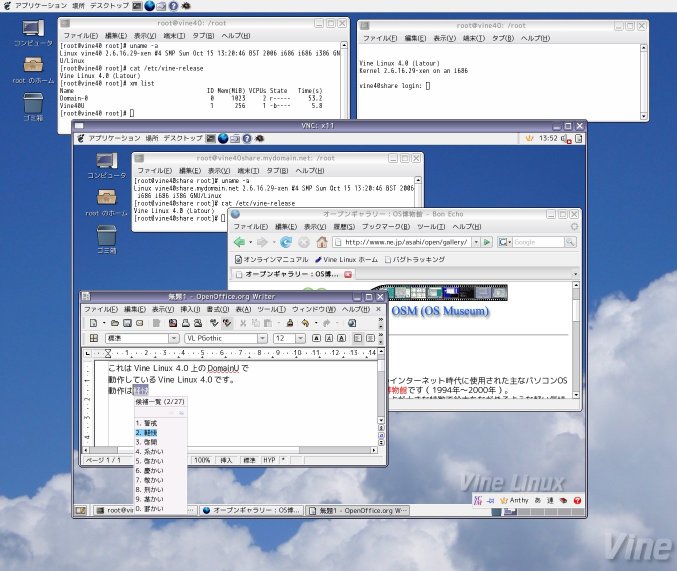Viewport: 677px width, 571px height.
Task: Create a new document in Writer toolbar
Action: click(93, 323)
